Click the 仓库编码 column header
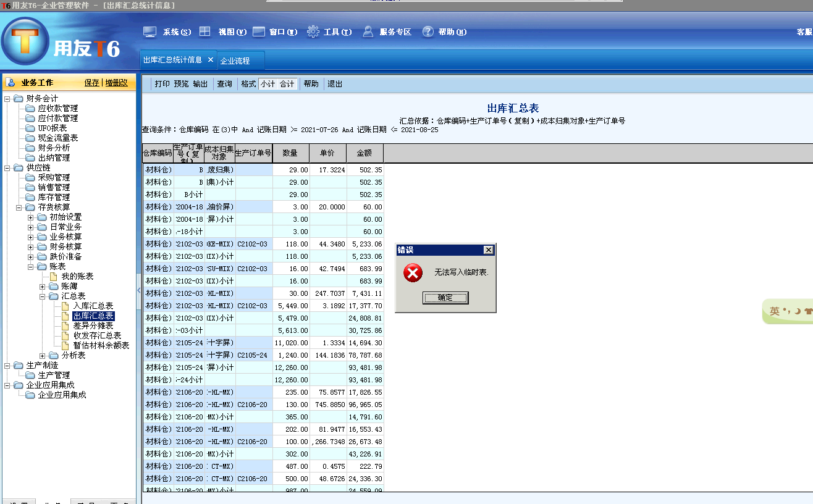This screenshot has height=504, width=813. click(158, 153)
